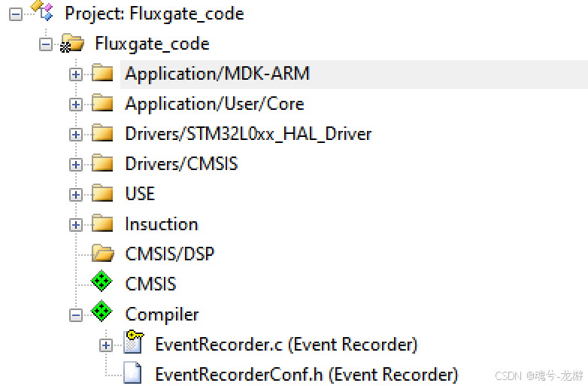The image size is (588, 386).
Task: Collapse the Compiler component node
Action: [76, 315]
